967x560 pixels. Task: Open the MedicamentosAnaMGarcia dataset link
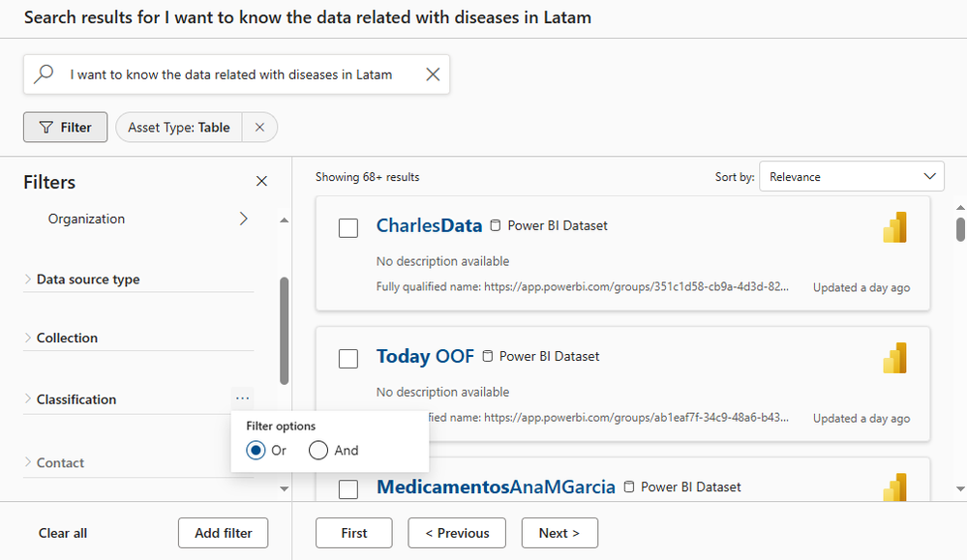click(496, 487)
